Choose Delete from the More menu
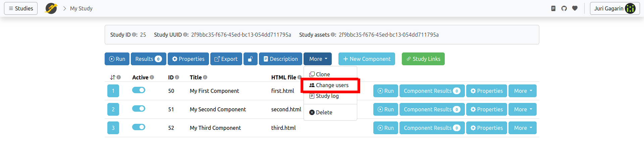This screenshot has width=644, height=147. click(x=330, y=112)
